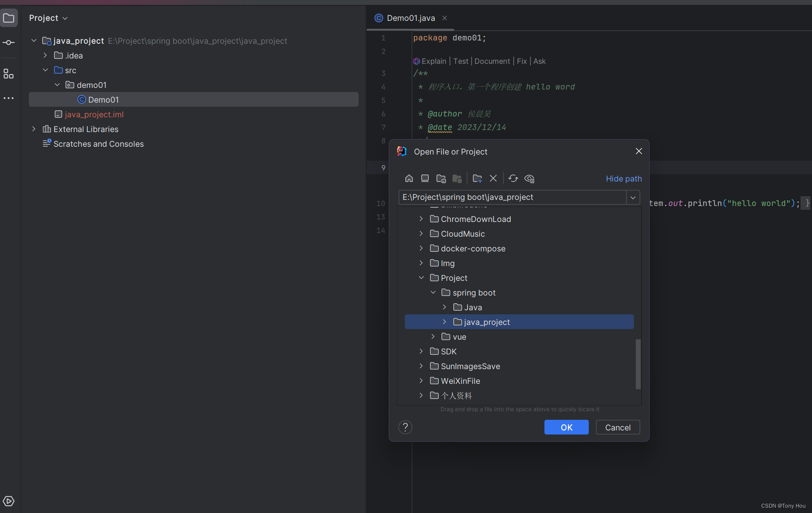Click the dialog help question mark
The width and height of the screenshot is (812, 513).
[x=405, y=427]
